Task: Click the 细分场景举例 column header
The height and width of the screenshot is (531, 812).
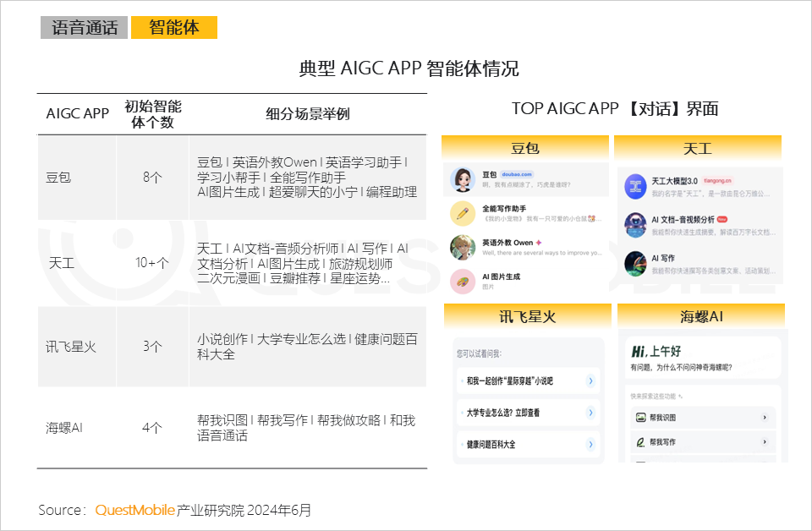Action: [308, 114]
